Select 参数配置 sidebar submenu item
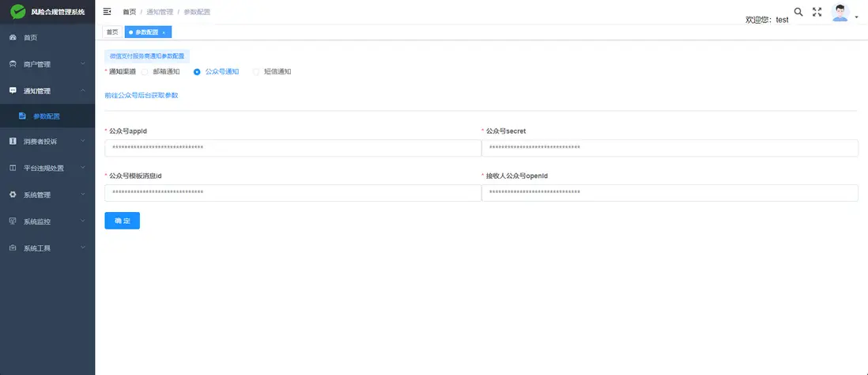This screenshot has width=868, height=375. pyautogui.click(x=47, y=116)
